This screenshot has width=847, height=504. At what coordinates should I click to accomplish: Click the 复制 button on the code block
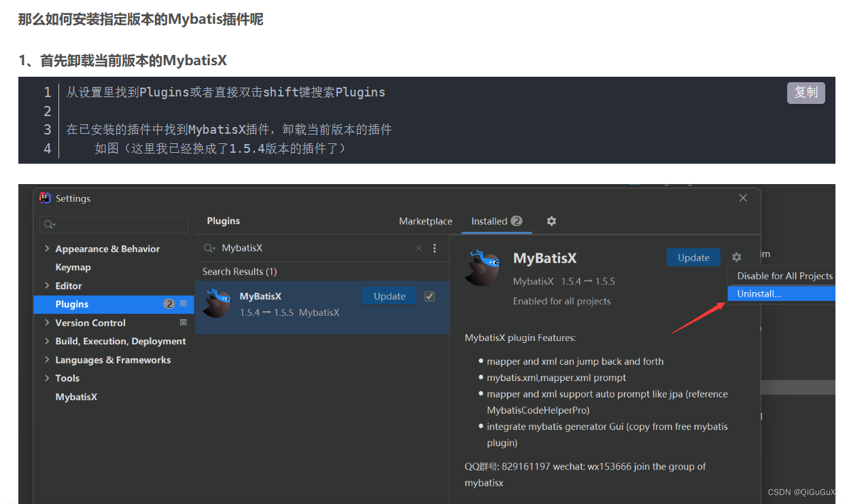point(806,93)
